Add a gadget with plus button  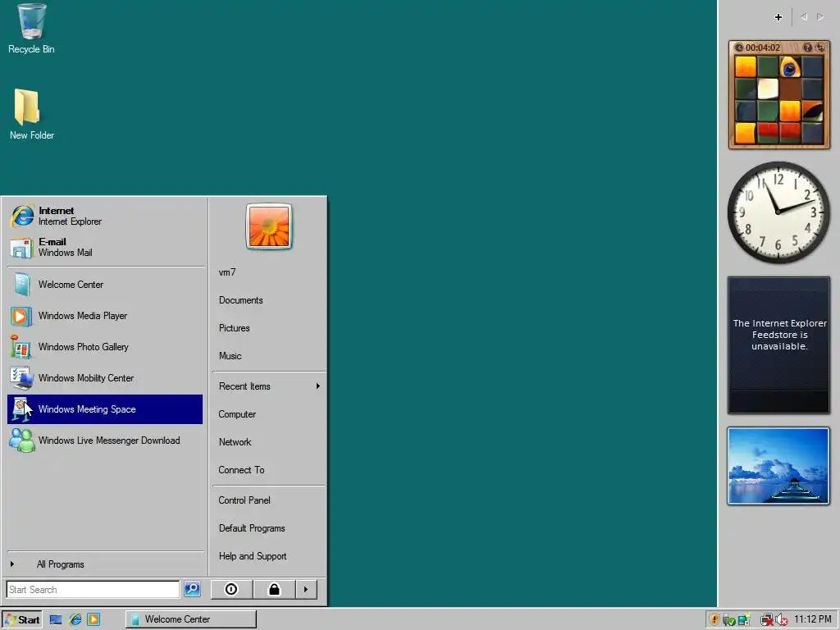pyautogui.click(x=778, y=17)
